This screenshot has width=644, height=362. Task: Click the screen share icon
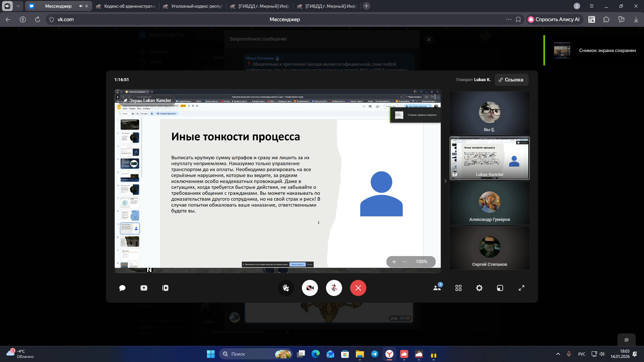[144, 288]
